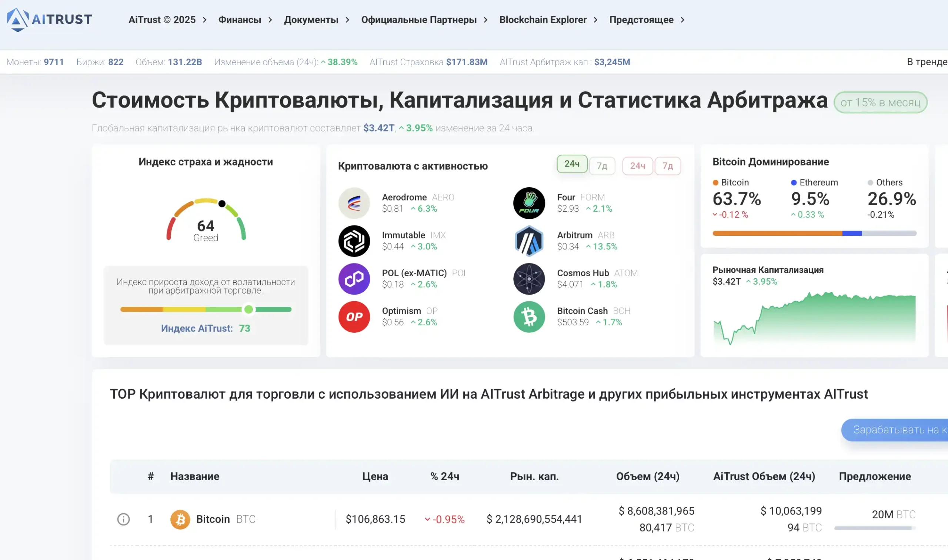Open the Optimism coin link

(401, 311)
